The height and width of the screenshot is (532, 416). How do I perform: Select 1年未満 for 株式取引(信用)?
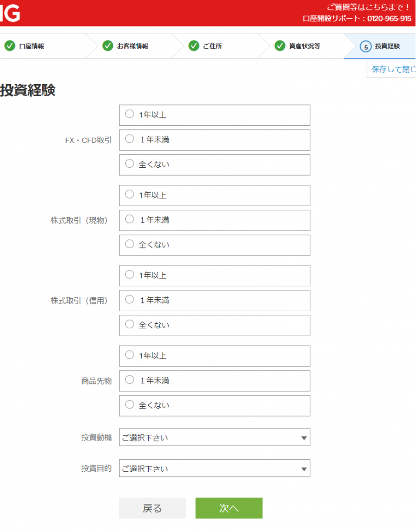tap(215, 301)
